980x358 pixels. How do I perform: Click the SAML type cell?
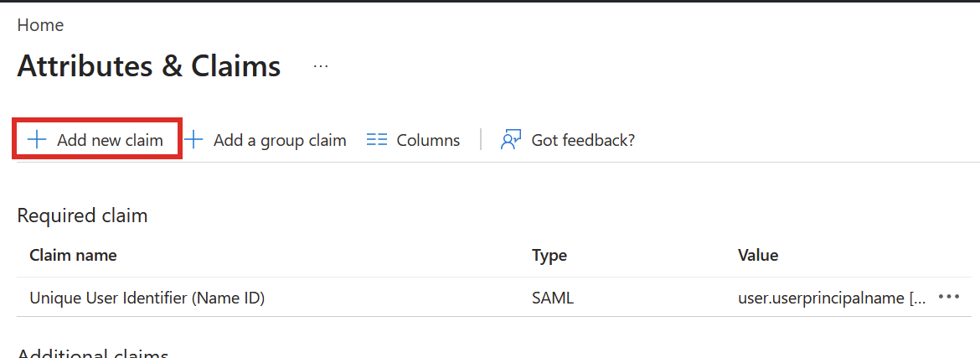pos(553,297)
